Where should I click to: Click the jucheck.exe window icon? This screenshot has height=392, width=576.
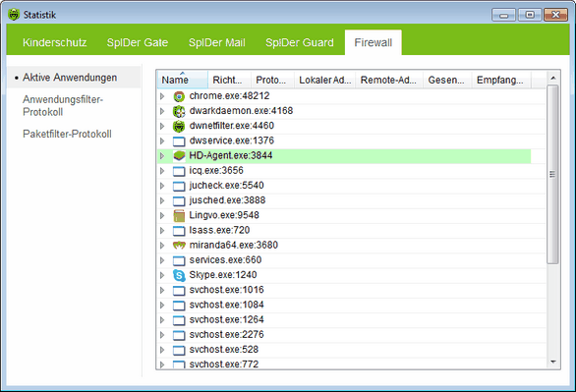tap(179, 186)
